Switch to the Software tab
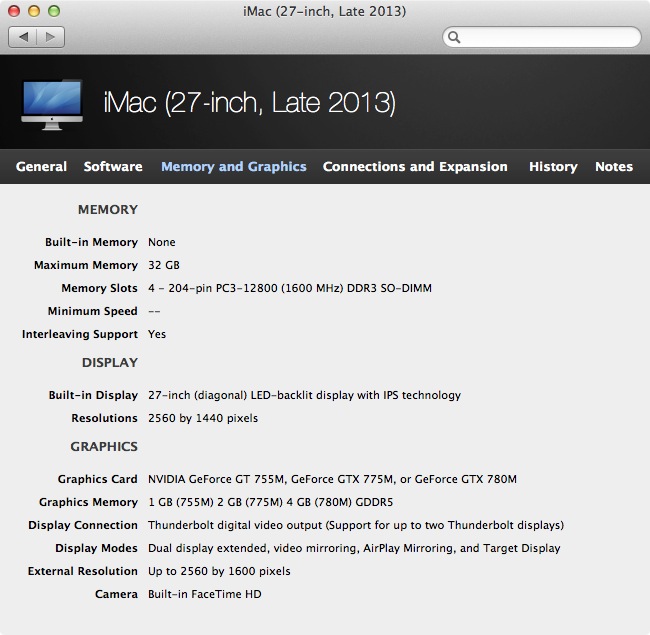 (x=113, y=167)
